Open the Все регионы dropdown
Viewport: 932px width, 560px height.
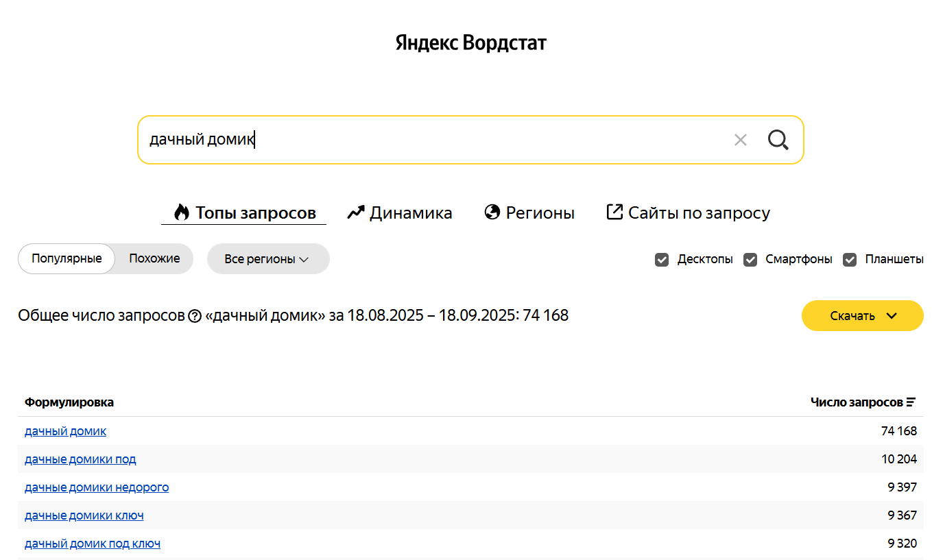267,259
